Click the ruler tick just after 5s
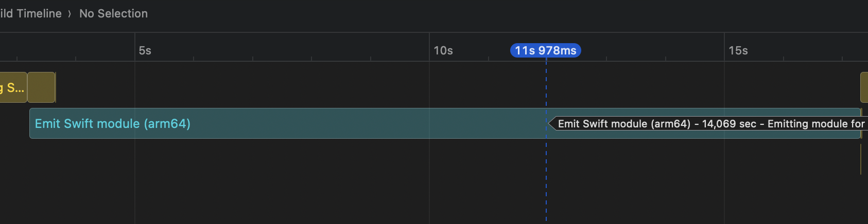Screen dimensions: 868x224 pos(194,59)
